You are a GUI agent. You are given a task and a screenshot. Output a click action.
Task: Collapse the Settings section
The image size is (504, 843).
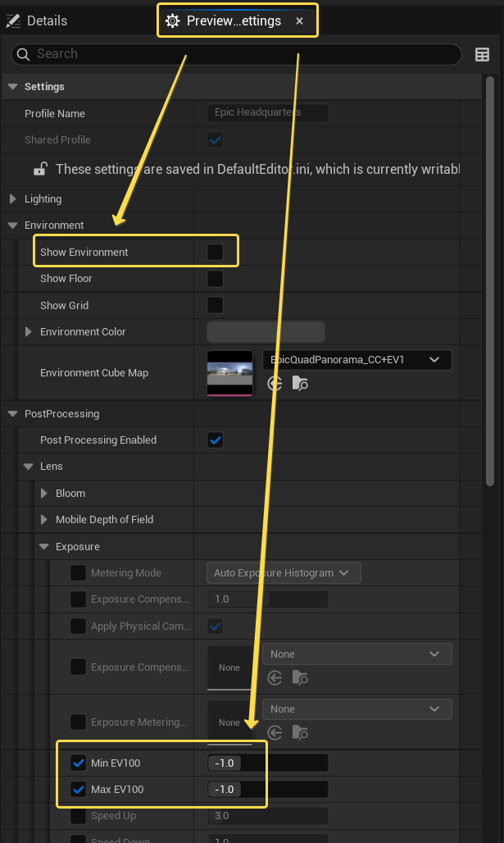tap(13, 87)
